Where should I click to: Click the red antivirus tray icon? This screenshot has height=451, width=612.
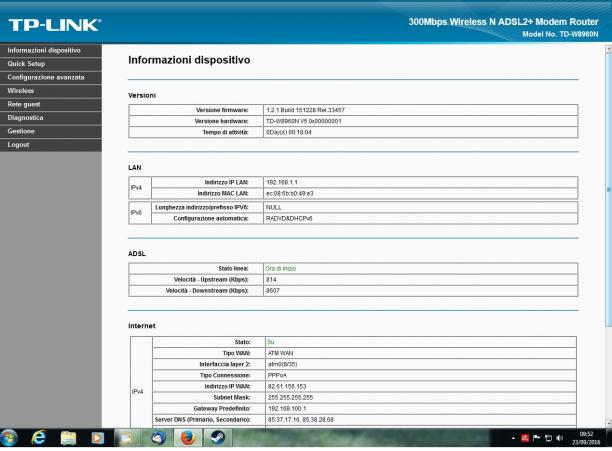click(525, 438)
